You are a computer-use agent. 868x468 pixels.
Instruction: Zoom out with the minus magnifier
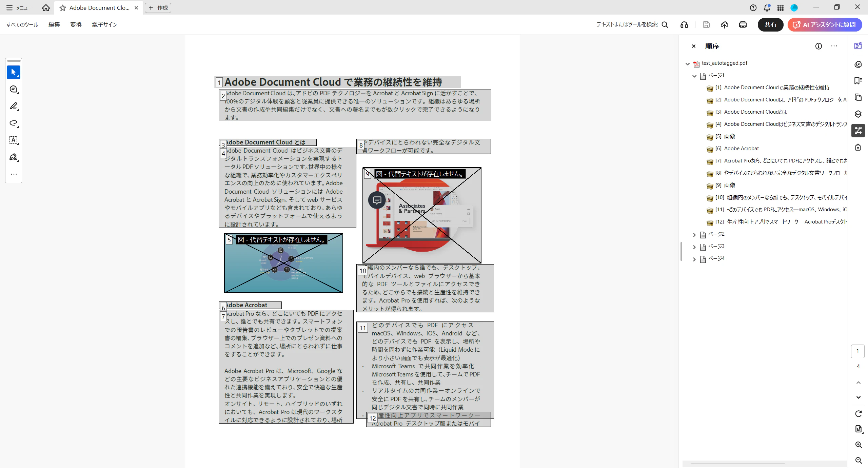tap(858, 460)
